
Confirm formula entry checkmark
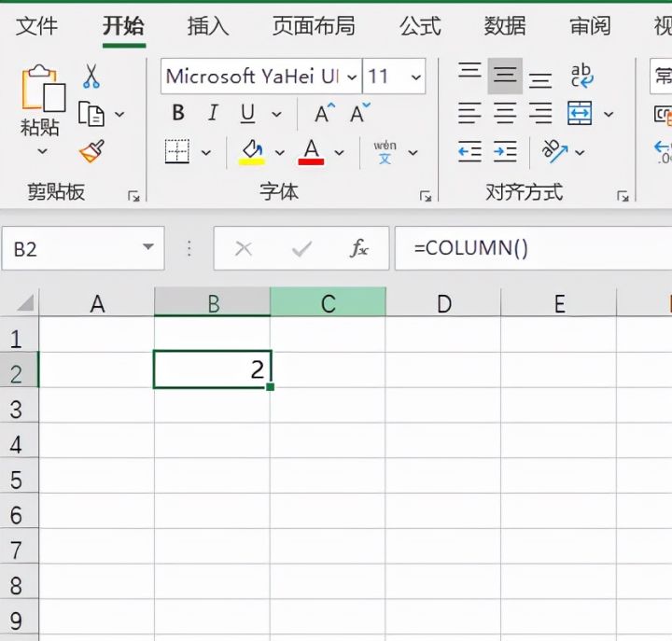(301, 248)
